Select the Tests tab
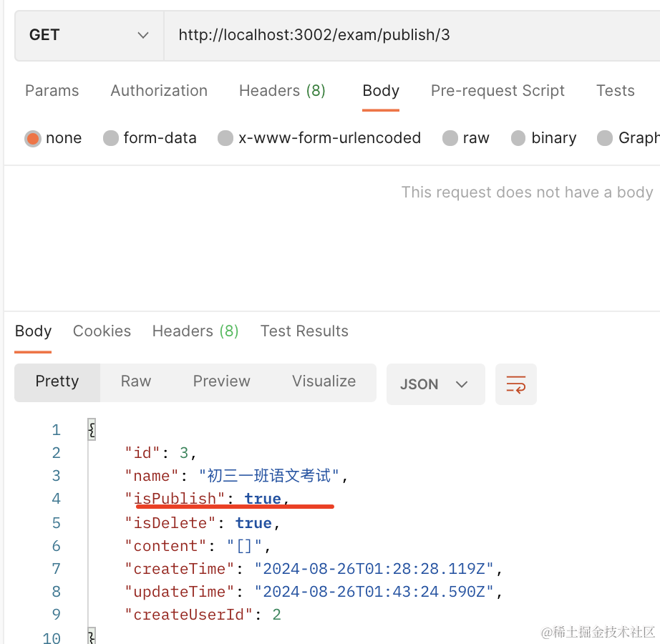Screen dimensions: 660x644 [615, 91]
